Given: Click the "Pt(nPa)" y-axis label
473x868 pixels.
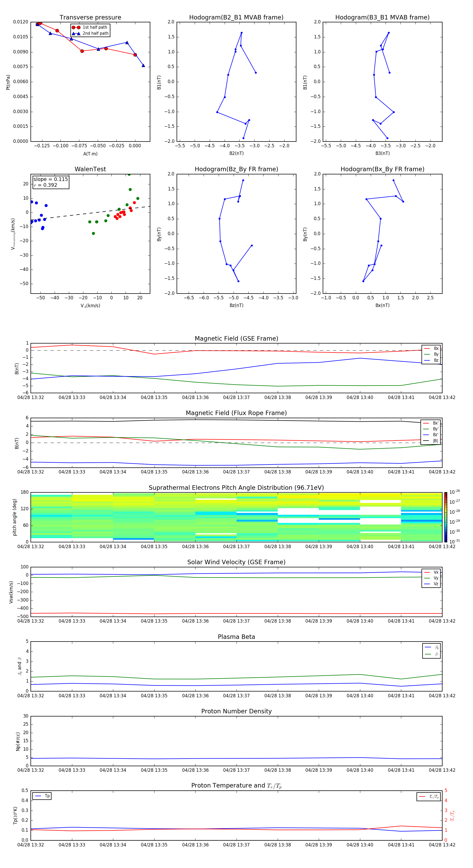Looking at the screenshot, I should pos(8,82).
